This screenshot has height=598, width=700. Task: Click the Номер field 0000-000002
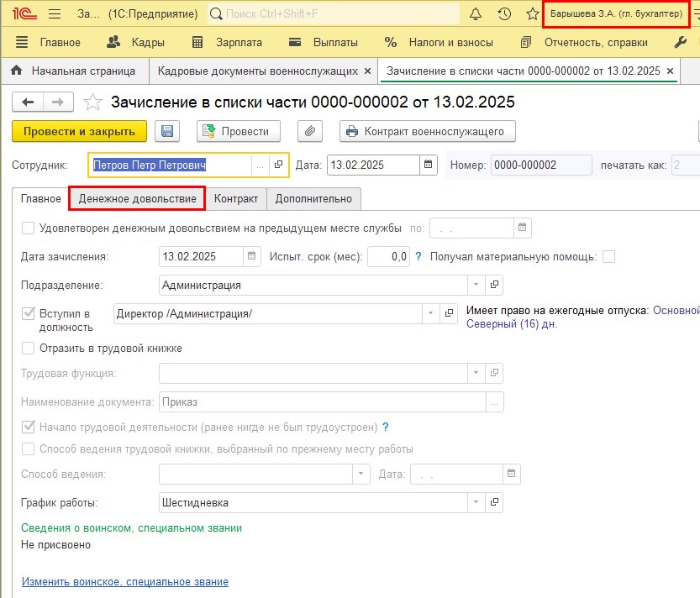pyautogui.click(x=541, y=165)
